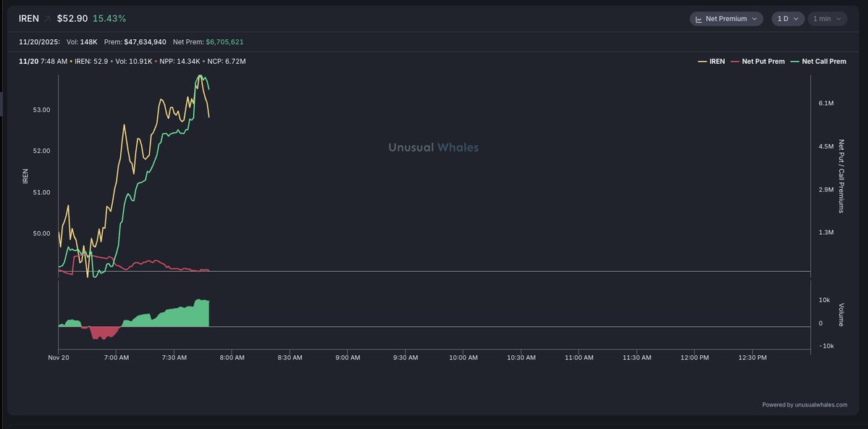Screen dimensions: 868x429
Task: Click the Unusual Whales watermark on chart
Action: click(433, 147)
